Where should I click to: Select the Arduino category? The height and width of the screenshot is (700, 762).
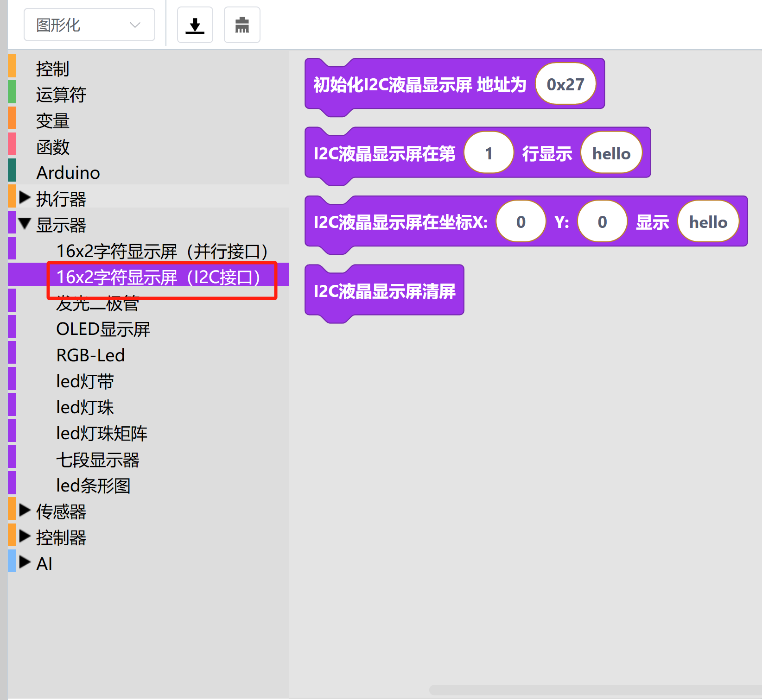click(x=68, y=173)
